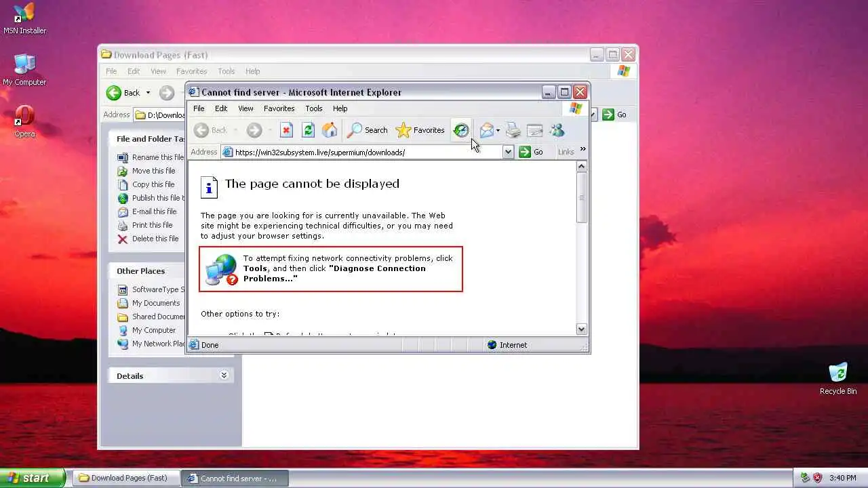This screenshot has height=488, width=868.
Task: Open the Mail button dropdown arrow
Action: coord(498,130)
